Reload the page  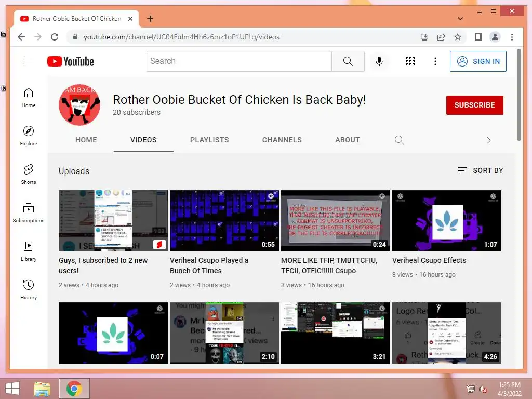(55, 37)
